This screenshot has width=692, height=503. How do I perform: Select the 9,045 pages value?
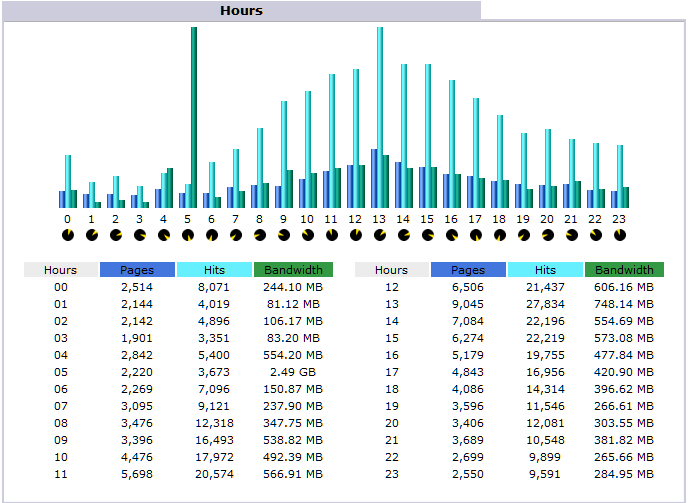point(468,304)
